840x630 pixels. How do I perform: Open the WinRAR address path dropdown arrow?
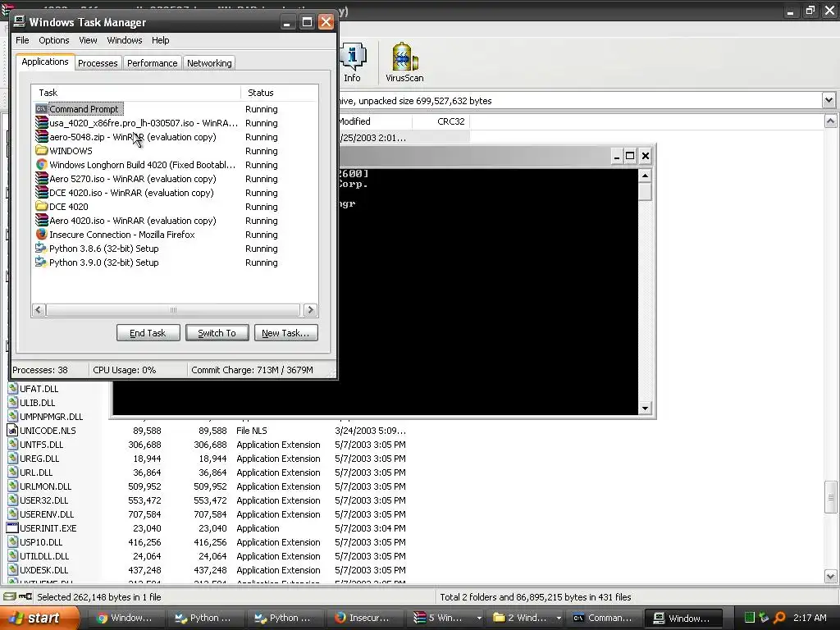coord(829,100)
